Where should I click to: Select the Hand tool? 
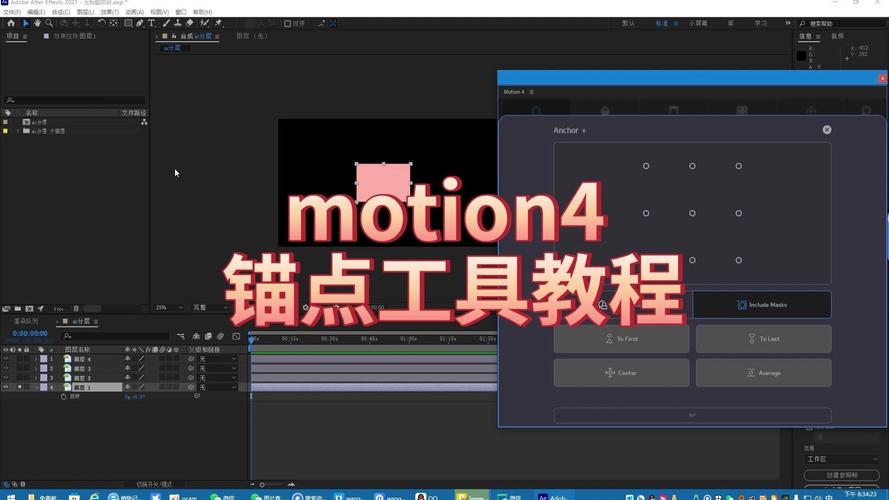[x=37, y=23]
